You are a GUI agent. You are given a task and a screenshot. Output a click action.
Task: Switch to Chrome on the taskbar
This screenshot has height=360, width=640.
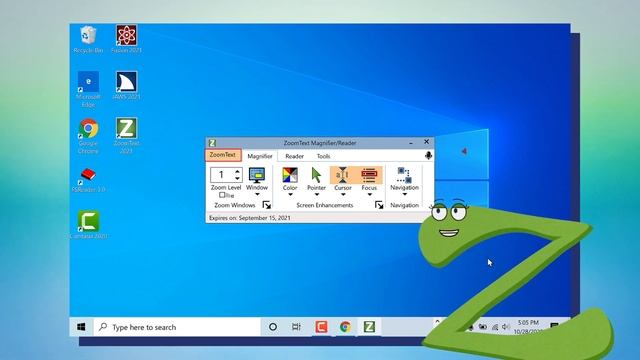point(345,327)
